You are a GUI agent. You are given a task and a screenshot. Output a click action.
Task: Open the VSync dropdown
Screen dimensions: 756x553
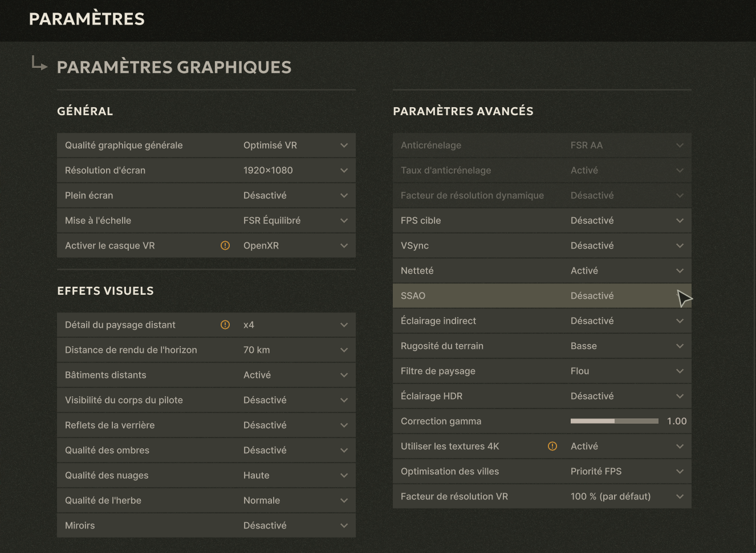tap(542, 246)
